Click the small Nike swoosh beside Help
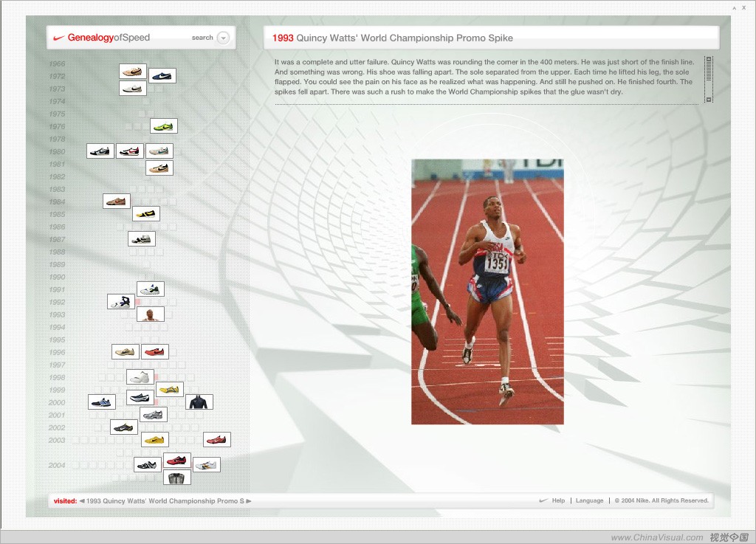Image resolution: width=756 pixels, height=544 pixels. pos(543,500)
